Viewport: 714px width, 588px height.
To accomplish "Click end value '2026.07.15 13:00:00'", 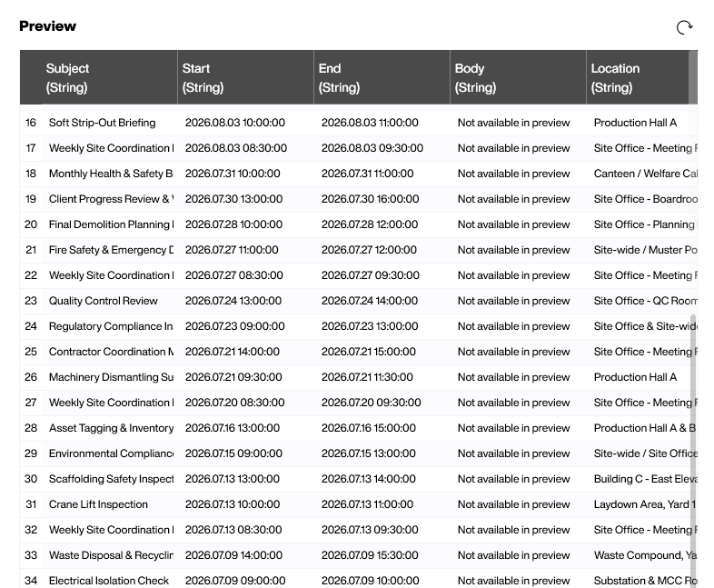I will 369,454.
